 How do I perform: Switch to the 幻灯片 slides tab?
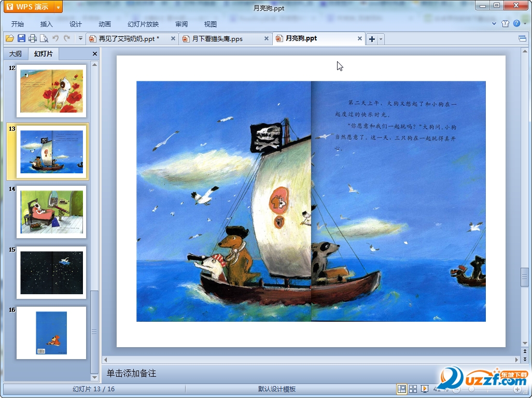44,53
